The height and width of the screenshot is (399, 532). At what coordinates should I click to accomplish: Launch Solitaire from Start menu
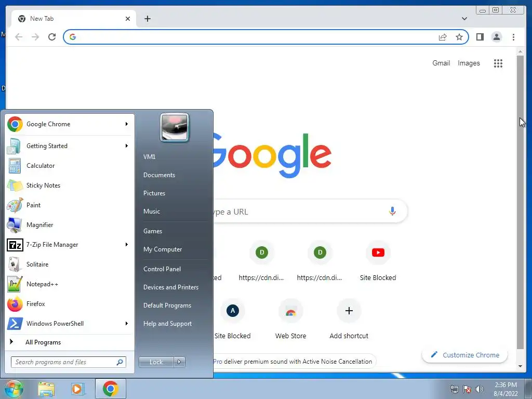point(69,264)
